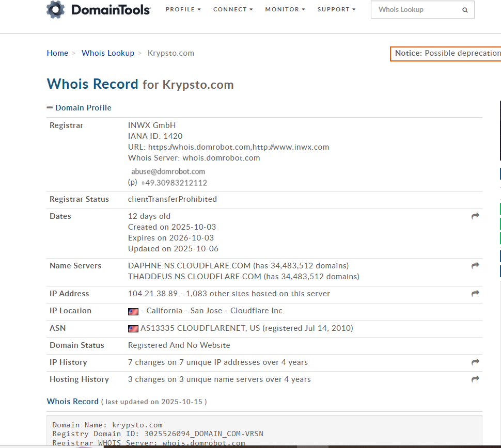Click IP address 104.21.38.89
The image size is (501, 448).
[153, 294]
